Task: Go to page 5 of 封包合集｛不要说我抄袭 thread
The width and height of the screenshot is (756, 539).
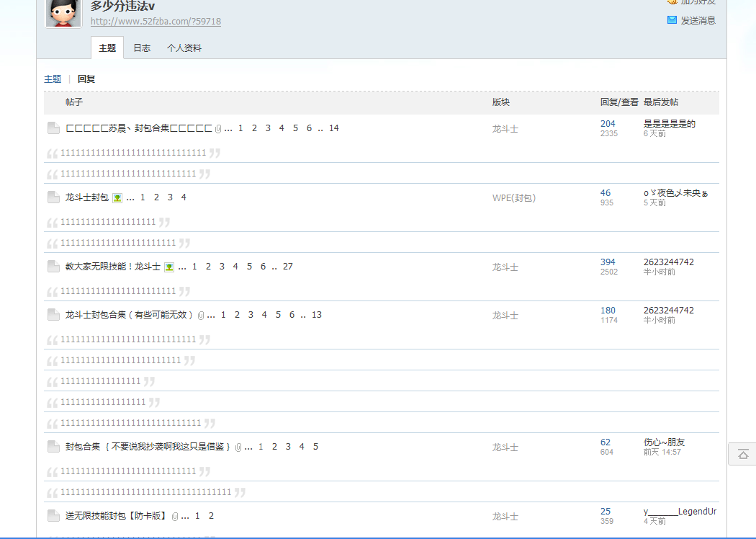Action: click(316, 446)
